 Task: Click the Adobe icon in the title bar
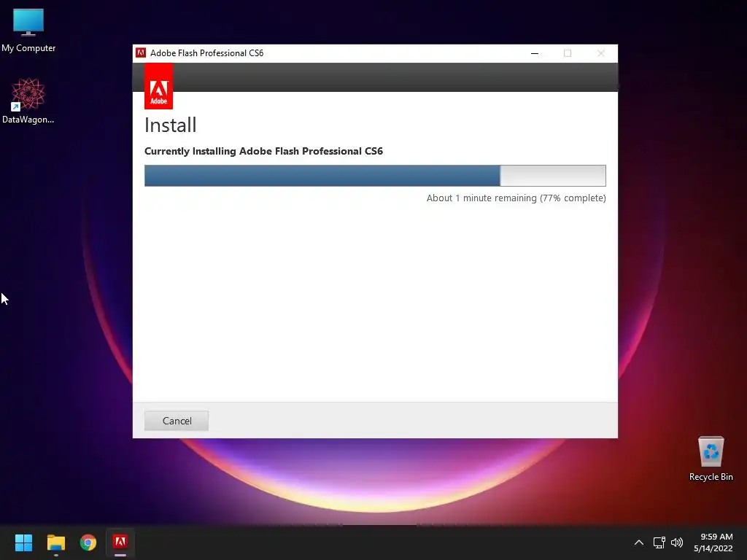(141, 52)
